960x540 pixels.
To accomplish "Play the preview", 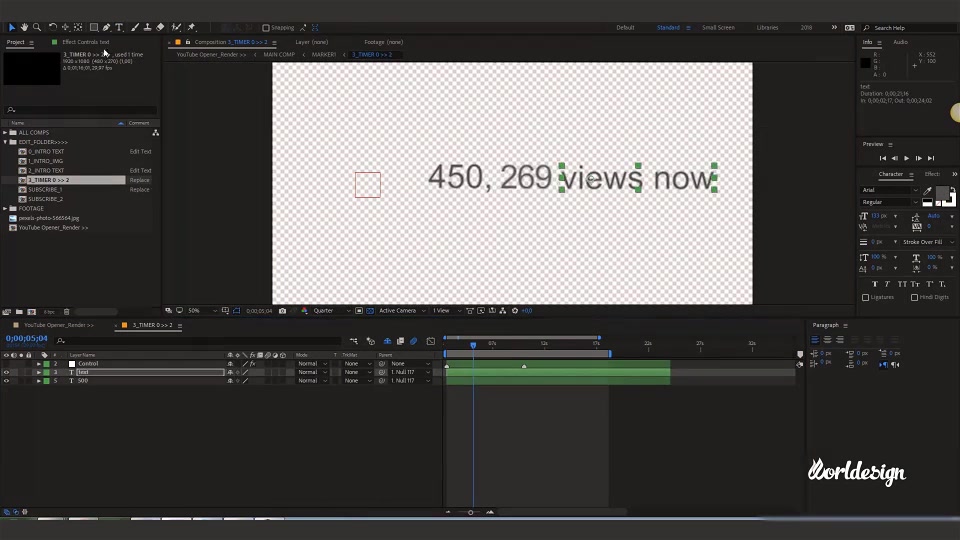I will tap(907, 158).
